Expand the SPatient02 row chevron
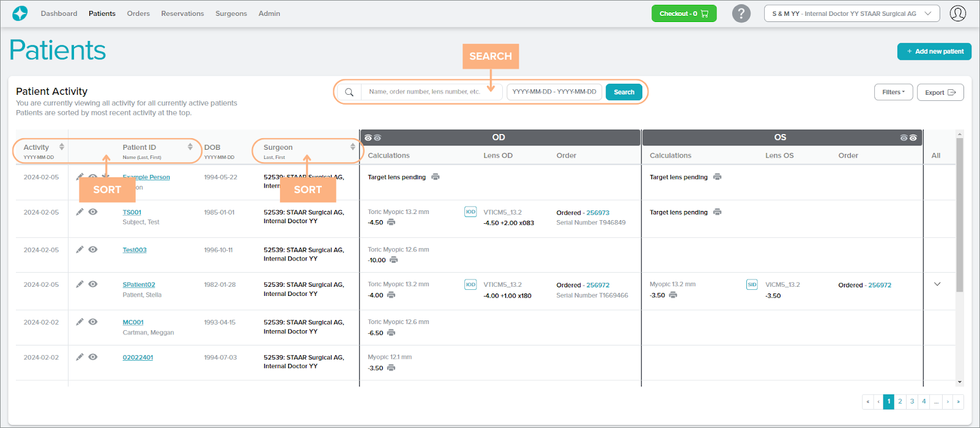Screen dimensions: 980x428 (937, 284)
